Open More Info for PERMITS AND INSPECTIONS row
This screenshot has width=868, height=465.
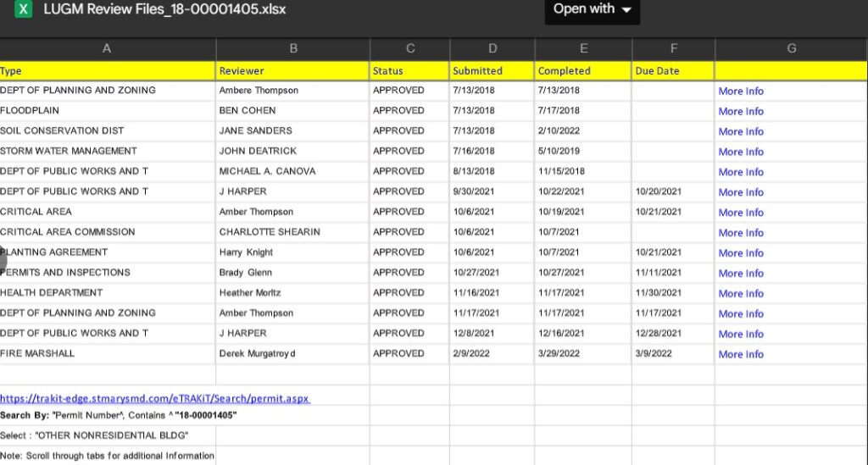click(741, 273)
